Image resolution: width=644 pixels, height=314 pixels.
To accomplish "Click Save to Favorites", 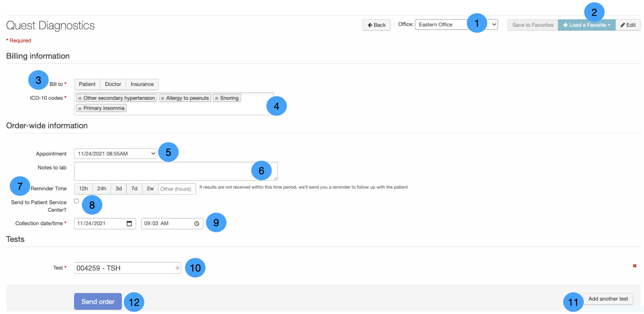I will coord(533,25).
